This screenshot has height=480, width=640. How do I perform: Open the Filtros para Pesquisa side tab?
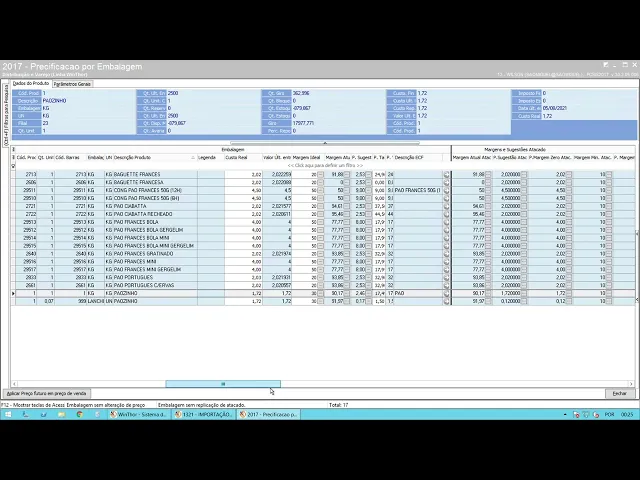click(6, 115)
